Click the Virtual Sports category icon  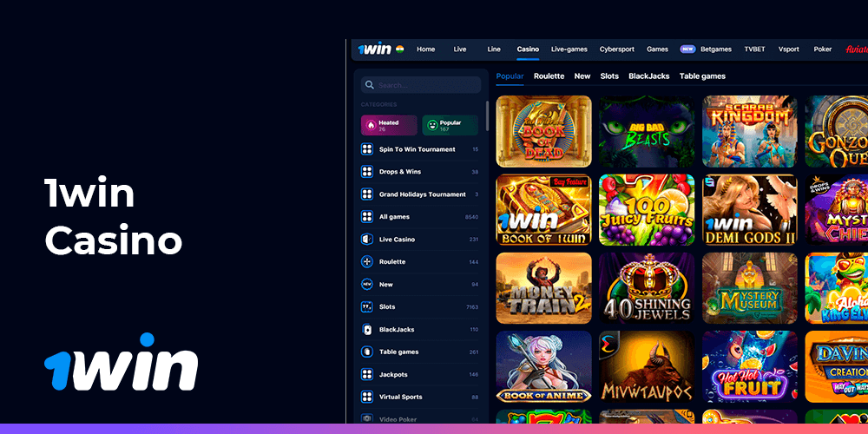(x=367, y=397)
